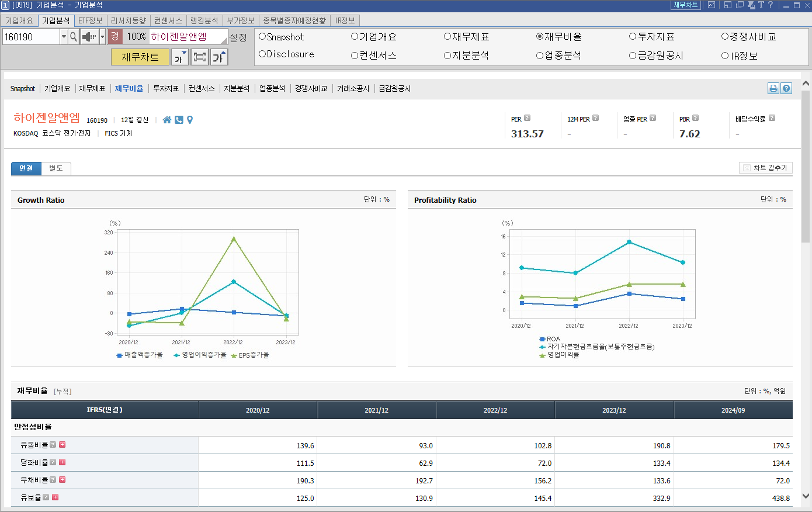Click the T font icon in title bar
Image resolution: width=812 pixels, height=512 pixels.
pos(761,5)
